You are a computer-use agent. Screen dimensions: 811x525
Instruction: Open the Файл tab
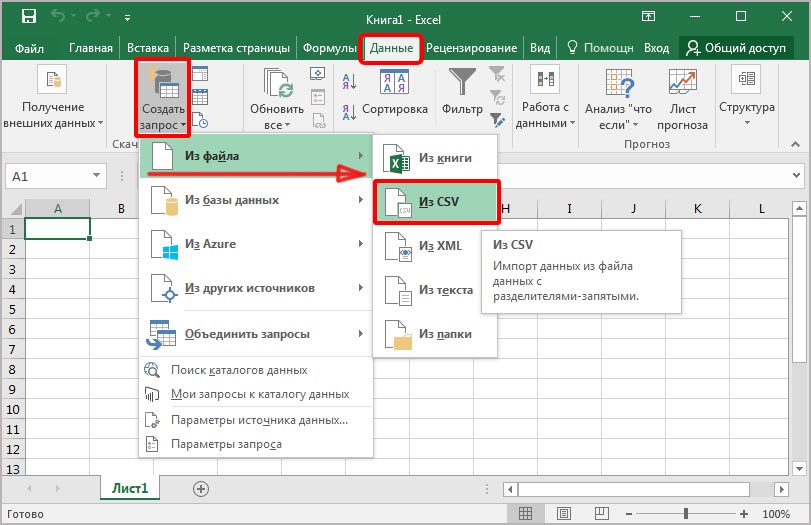coord(29,48)
